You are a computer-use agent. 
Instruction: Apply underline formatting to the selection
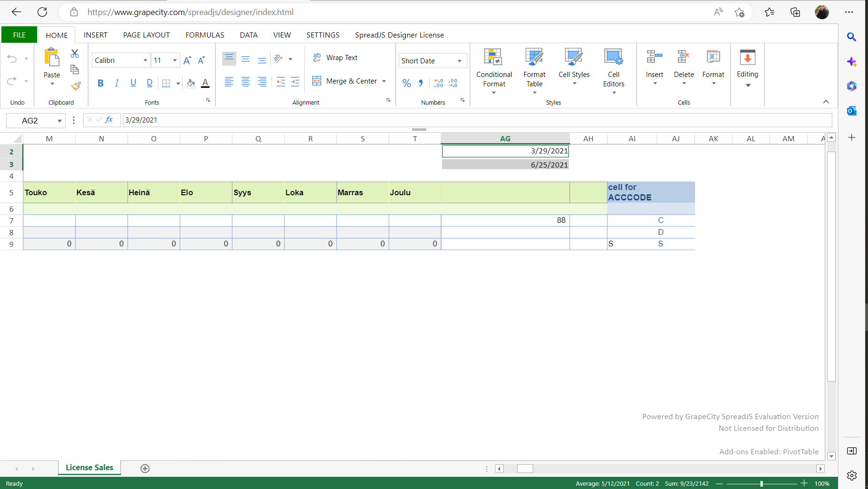(133, 83)
